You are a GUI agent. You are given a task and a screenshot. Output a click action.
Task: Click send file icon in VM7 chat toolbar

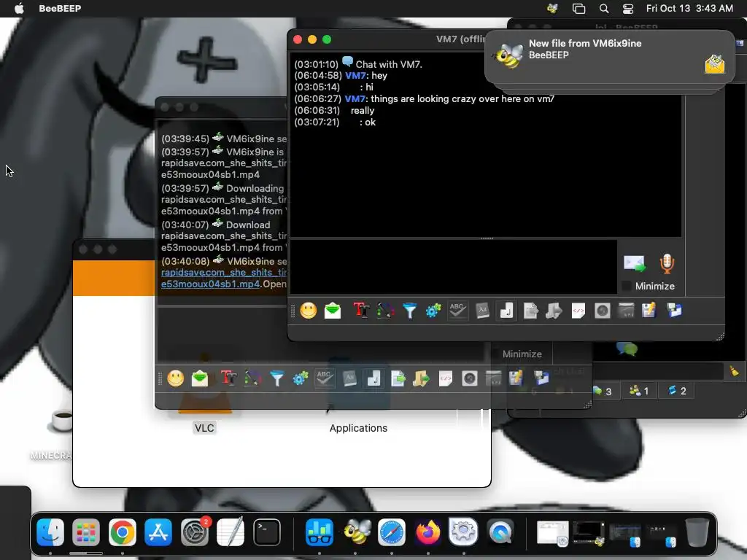[x=530, y=311]
